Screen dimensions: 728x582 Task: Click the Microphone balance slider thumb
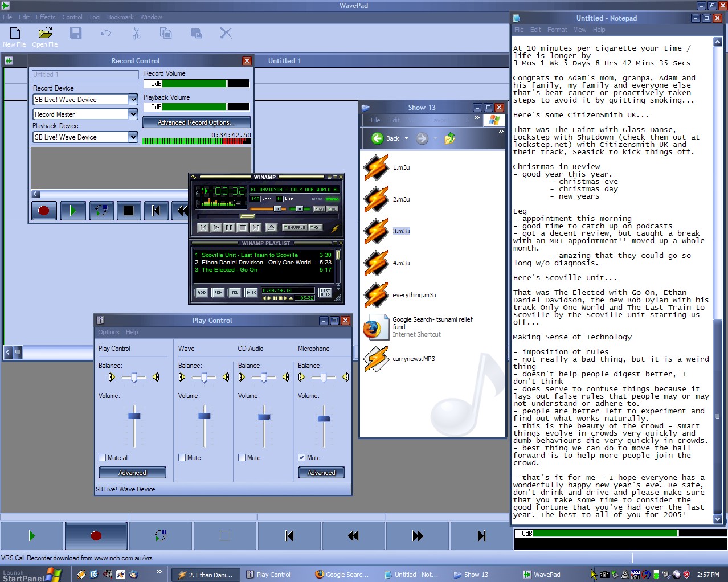324,378
